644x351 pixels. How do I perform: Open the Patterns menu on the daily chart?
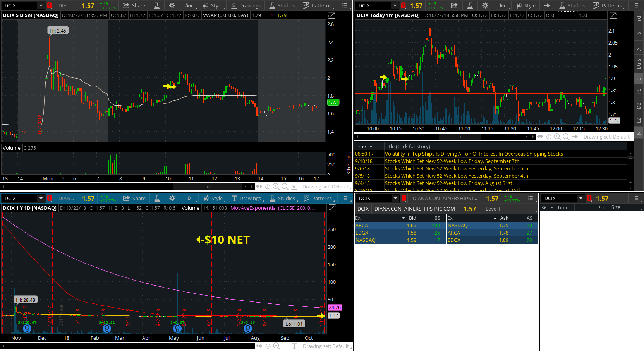tap(318, 198)
